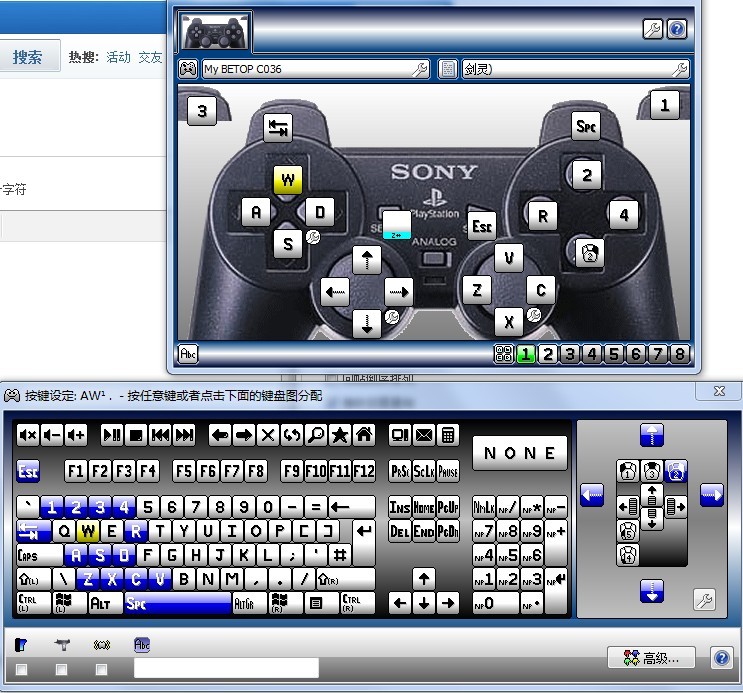Select mouse middle button 3 icon
Screen dimensions: 743x693
(652, 471)
